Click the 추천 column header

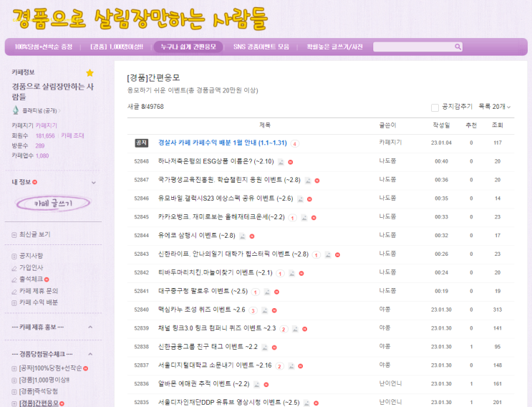[x=471, y=125]
